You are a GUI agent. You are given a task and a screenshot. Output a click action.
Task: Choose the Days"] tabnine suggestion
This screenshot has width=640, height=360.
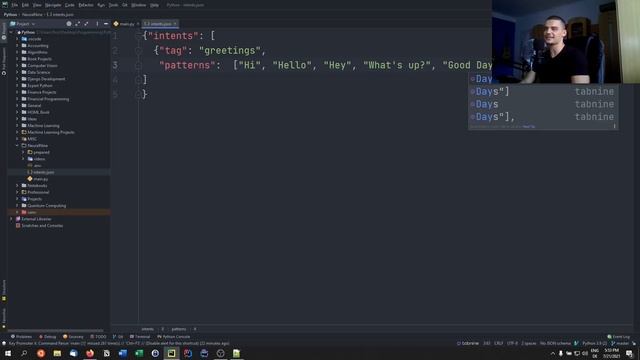(x=543, y=91)
